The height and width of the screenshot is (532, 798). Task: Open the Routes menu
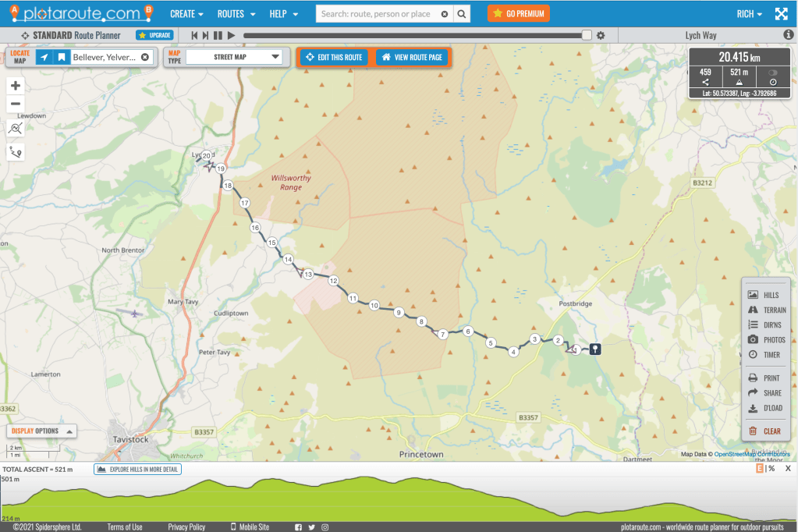point(236,14)
